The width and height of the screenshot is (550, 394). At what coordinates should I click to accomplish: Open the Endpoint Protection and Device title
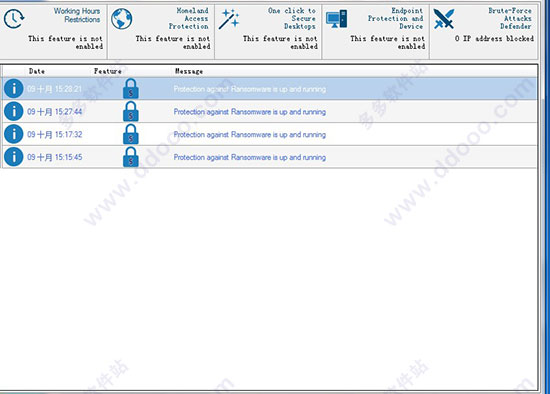[396, 19]
